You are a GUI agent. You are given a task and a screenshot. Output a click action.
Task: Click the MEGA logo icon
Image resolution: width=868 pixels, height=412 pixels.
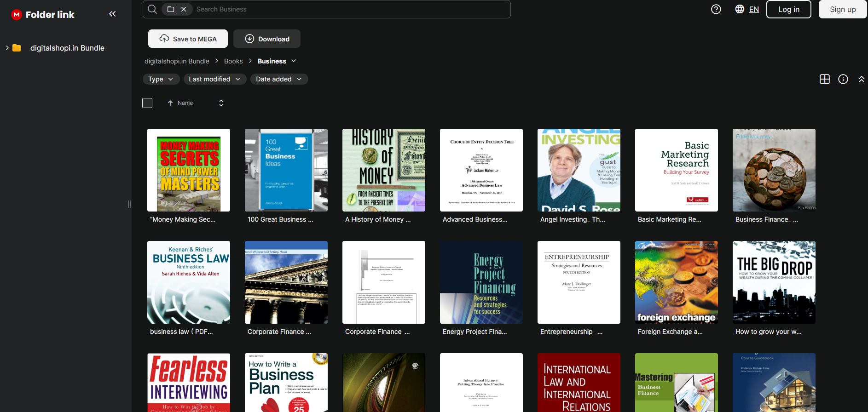point(17,15)
